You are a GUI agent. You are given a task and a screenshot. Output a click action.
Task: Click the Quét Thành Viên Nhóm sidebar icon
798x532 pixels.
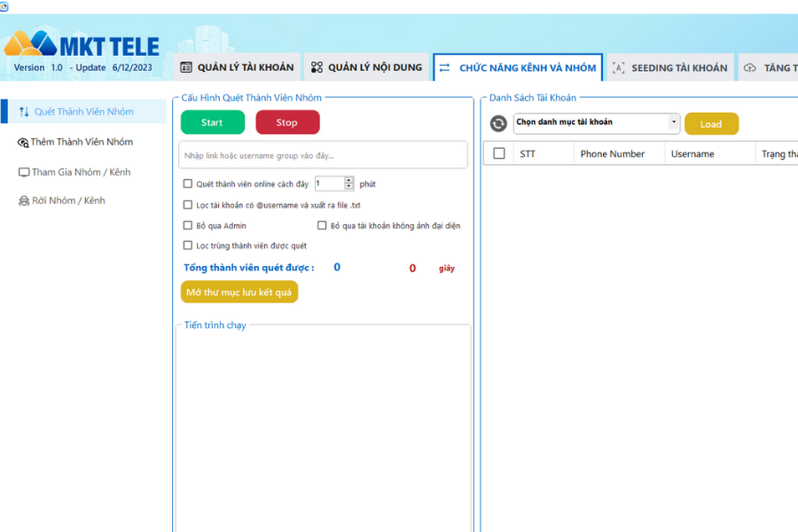point(24,112)
